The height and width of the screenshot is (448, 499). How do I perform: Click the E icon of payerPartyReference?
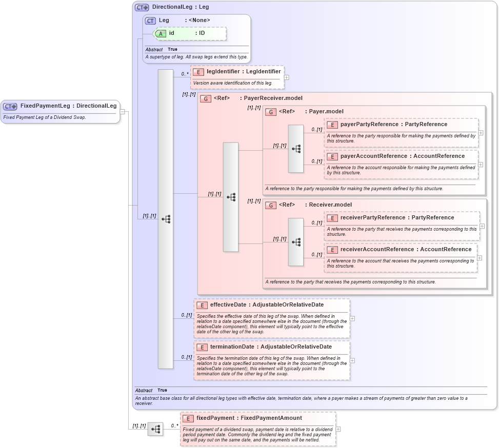tap(333, 124)
